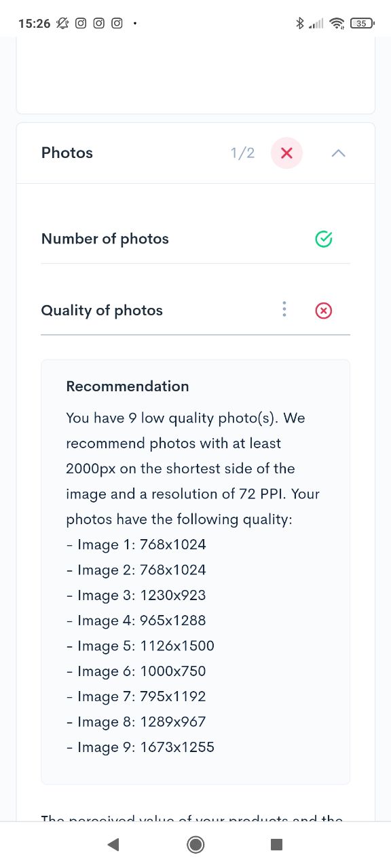Expand the Number of photos row
Image resolution: width=391 pixels, height=868 pixels.
click(x=195, y=239)
